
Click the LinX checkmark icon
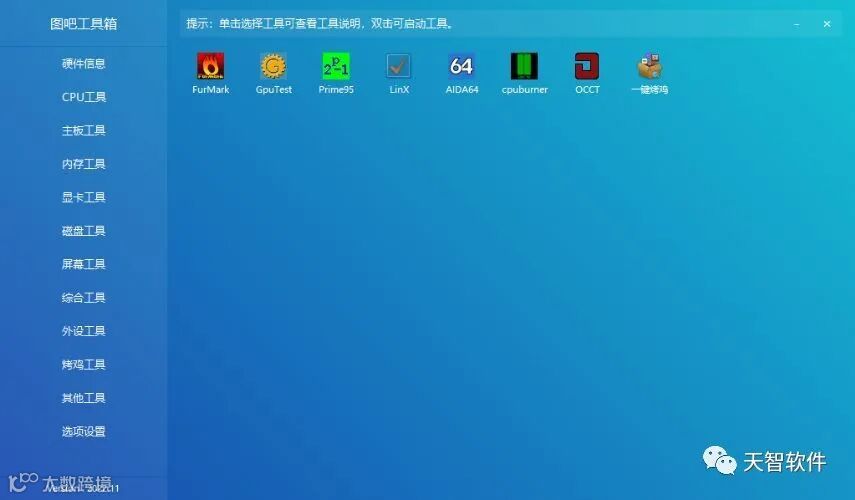399,66
